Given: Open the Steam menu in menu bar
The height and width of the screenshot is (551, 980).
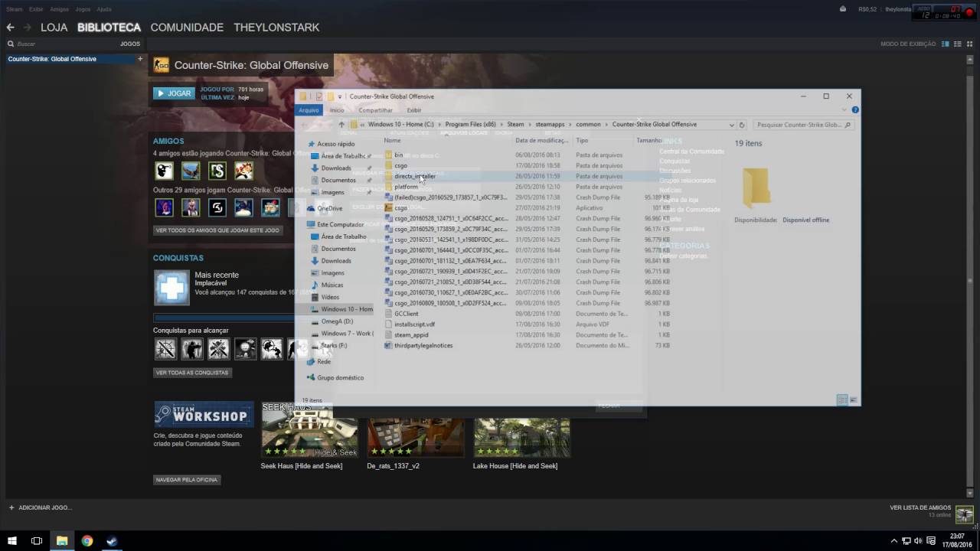Looking at the screenshot, I should [x=14, y=9].
